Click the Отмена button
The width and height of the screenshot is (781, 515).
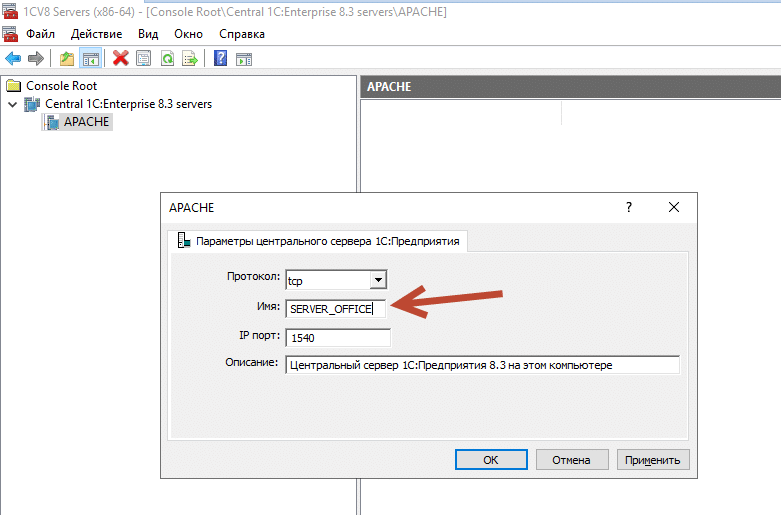(x=572, y=460)
